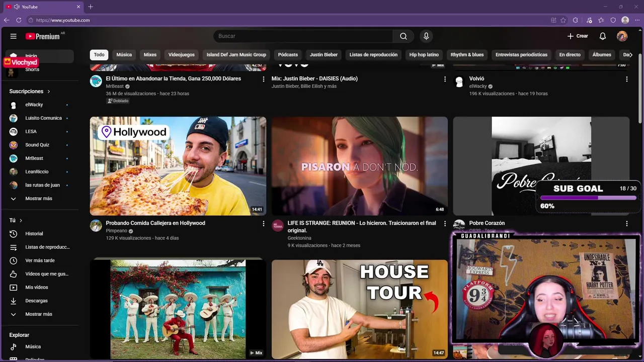644x362 pixels.
Task: Select Listas de reproducción chip
Action: (x=373, y=55)
